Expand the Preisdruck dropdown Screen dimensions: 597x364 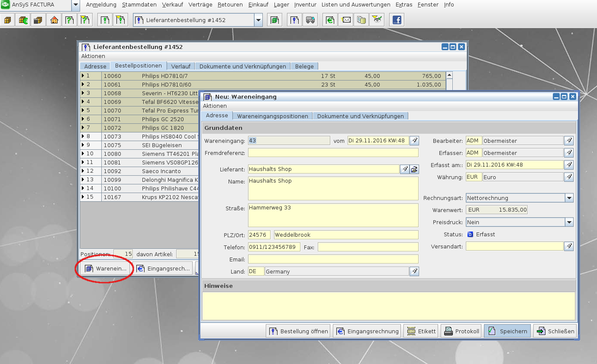tap(569, 222)
